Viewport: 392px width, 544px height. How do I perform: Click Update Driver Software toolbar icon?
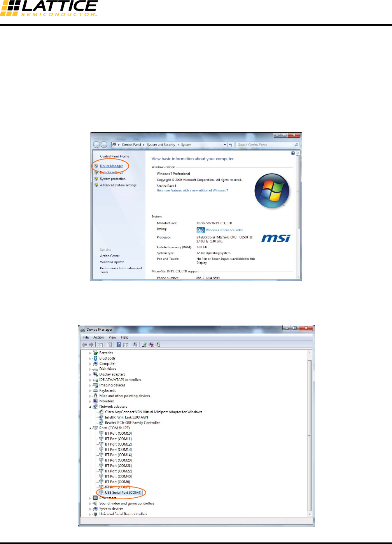click(144, 345)
